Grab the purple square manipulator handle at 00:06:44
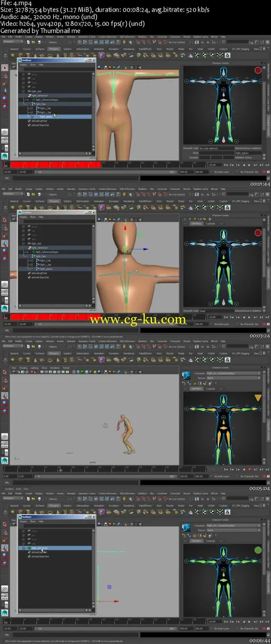 pos(109,586)
